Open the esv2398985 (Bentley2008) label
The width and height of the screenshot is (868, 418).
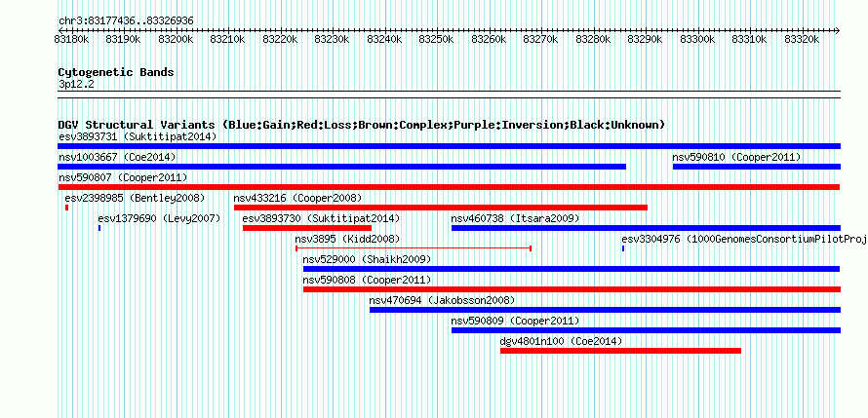click(x=135, y=198)
